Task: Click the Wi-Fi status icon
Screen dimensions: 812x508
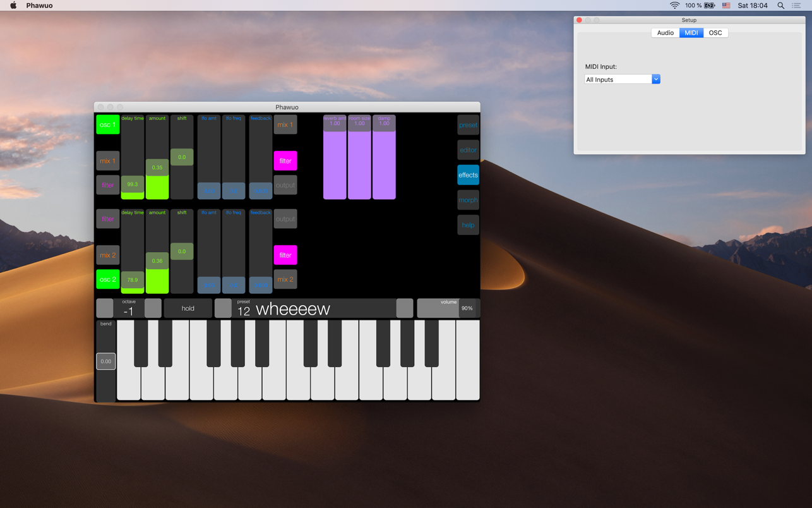Action: click(x=674, y=6)
